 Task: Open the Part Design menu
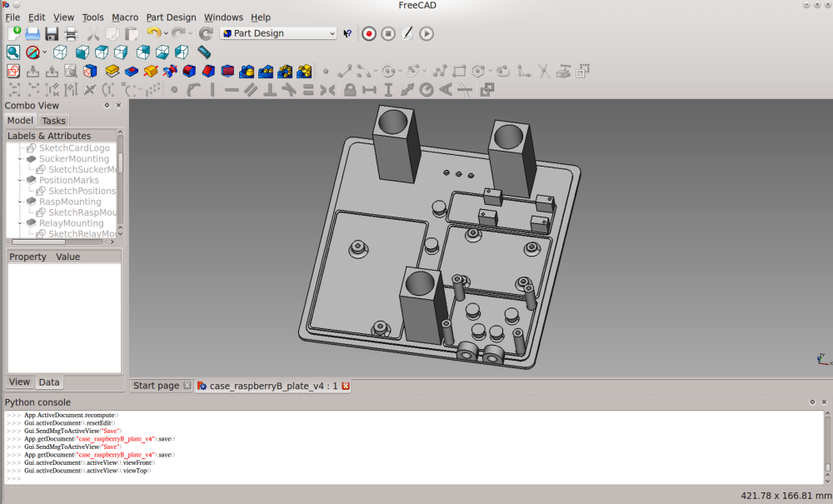171,17
